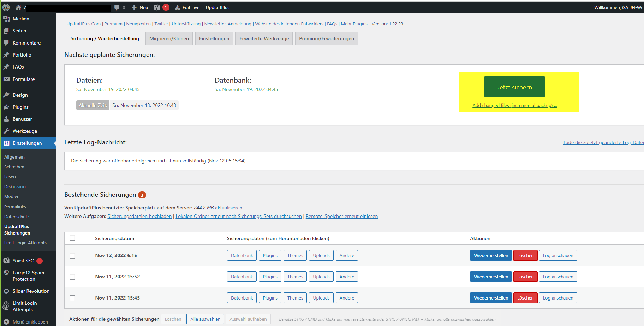The width and height of the screenshot is (644, 326).
Task: Open the Mehr Plugins link
Action: click(x=354, y=24)
